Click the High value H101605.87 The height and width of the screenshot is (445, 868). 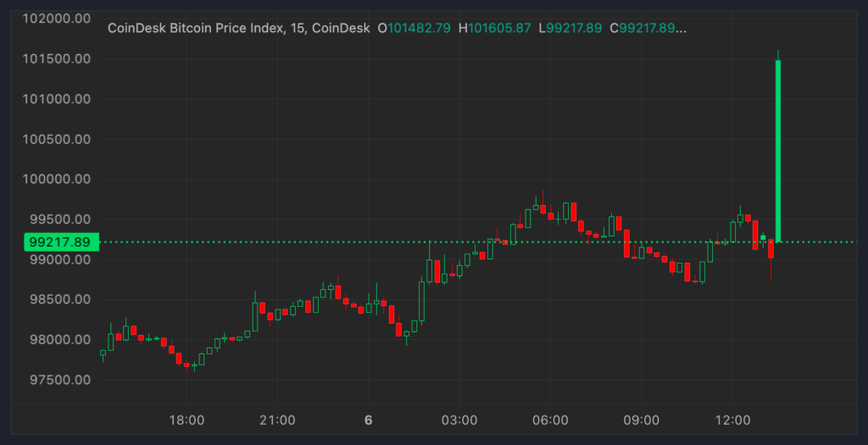(493, 29)
